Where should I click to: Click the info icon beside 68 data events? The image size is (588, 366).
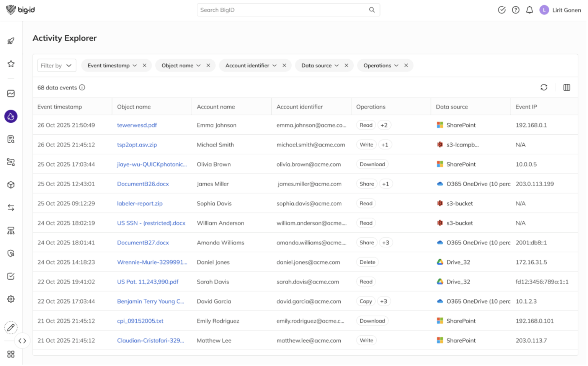(82, 88)
